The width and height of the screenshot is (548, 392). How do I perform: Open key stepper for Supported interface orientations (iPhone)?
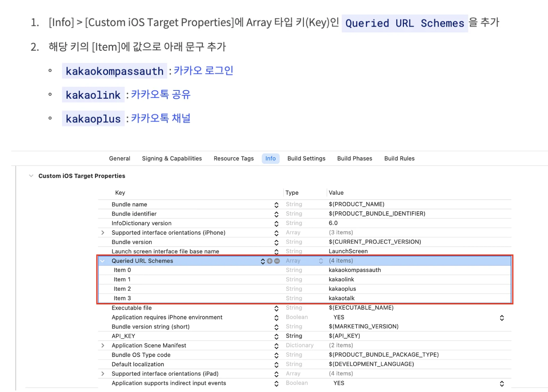click(x=276, y=233)
